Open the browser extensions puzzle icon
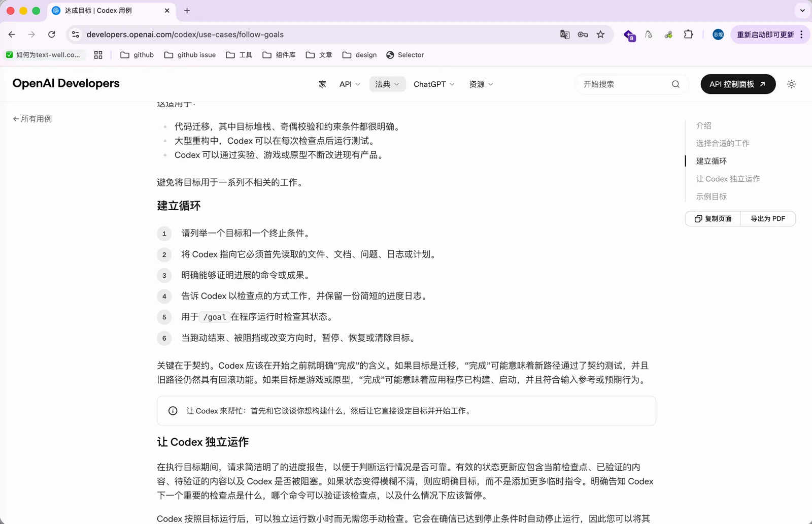 coord(688,35)
